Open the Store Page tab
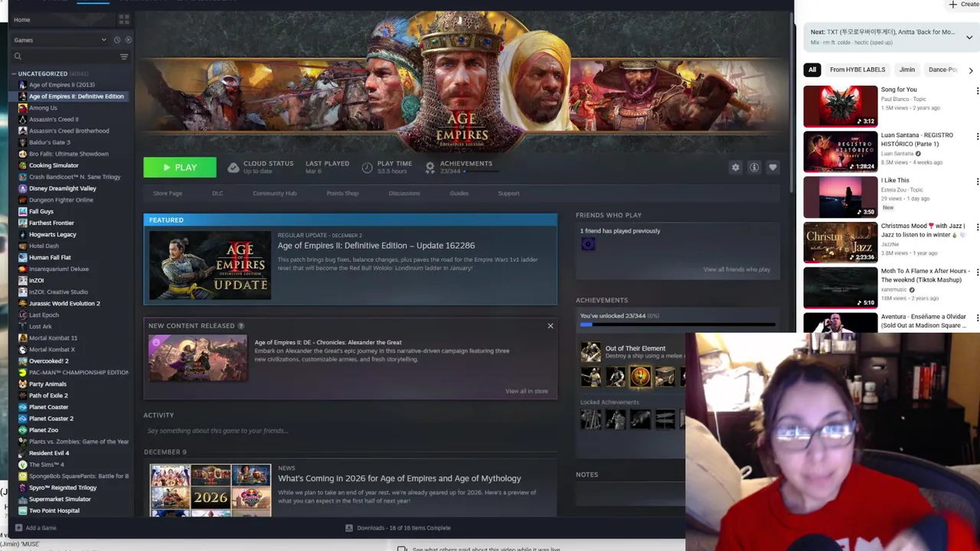This screenshot has height=551, width=980. pyautogui.click(x=168, y=194)
